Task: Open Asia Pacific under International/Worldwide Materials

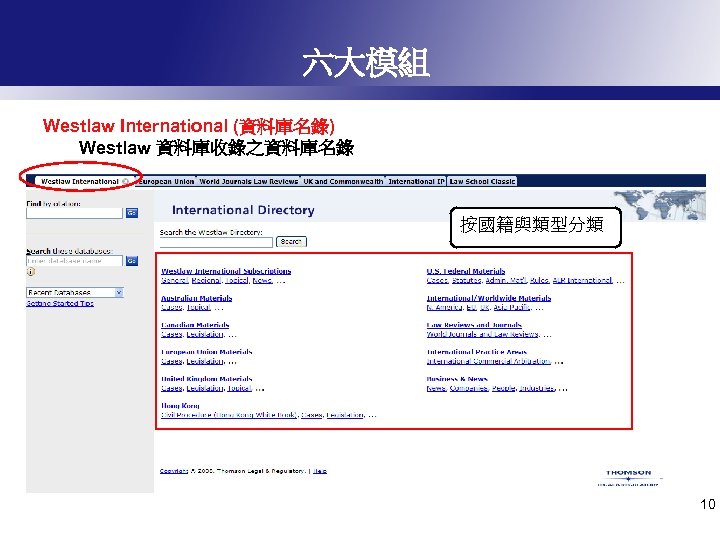Action: (512, 307)
